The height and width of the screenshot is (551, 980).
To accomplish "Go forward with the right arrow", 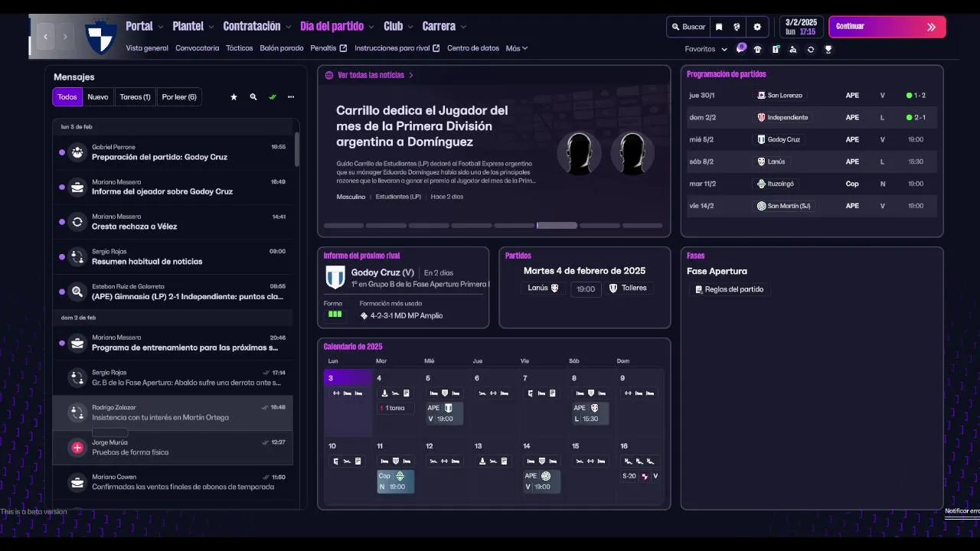I will tap(65, 36).
